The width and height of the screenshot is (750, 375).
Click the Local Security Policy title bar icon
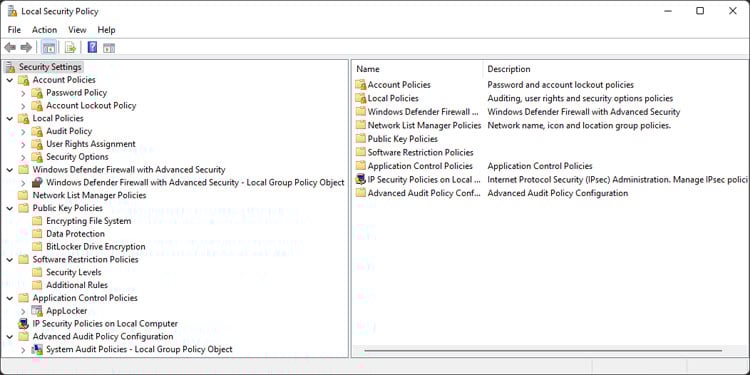pos(12,11)
